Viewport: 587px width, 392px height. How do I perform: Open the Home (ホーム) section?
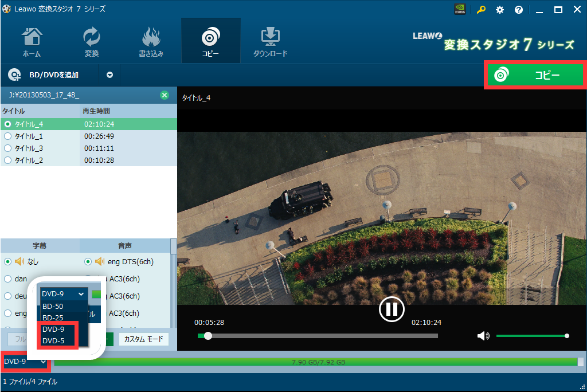pos(32,42)
